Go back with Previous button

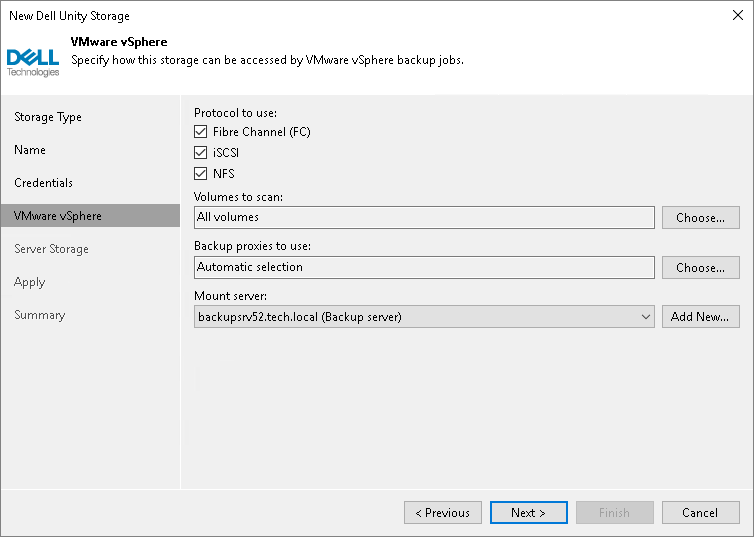(443, 512)
